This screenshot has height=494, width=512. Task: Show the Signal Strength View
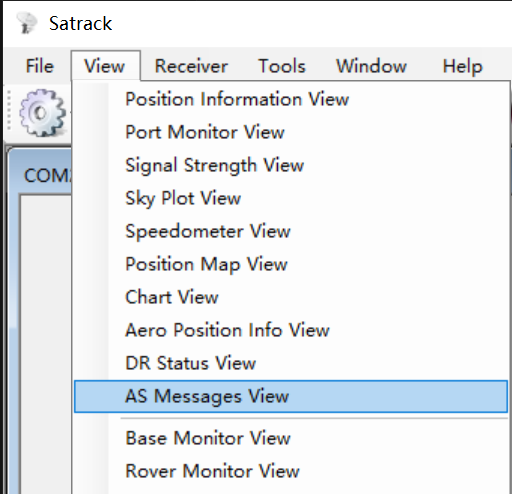291,165
